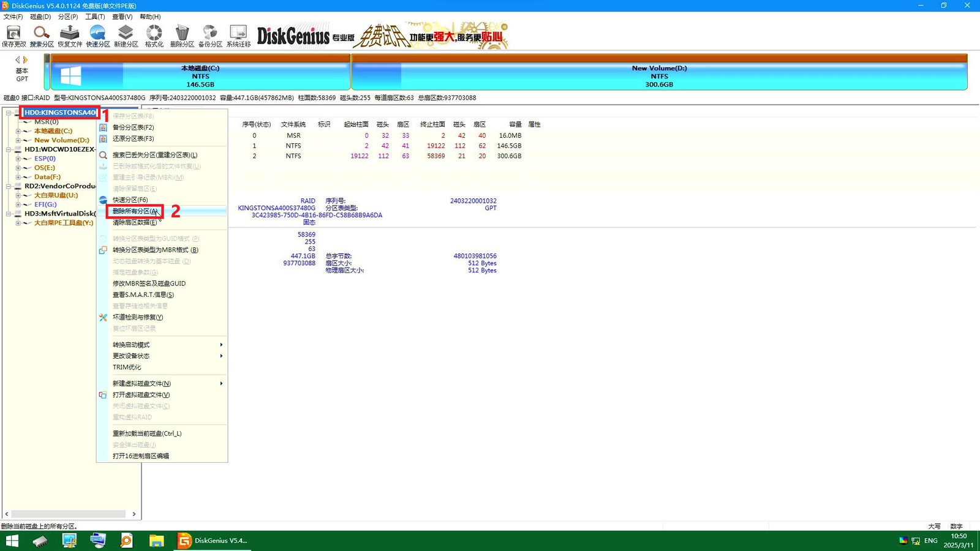The image size is (980, 551).
Task: Expand the Data(F:) tree node
Action: pos(18,177)
